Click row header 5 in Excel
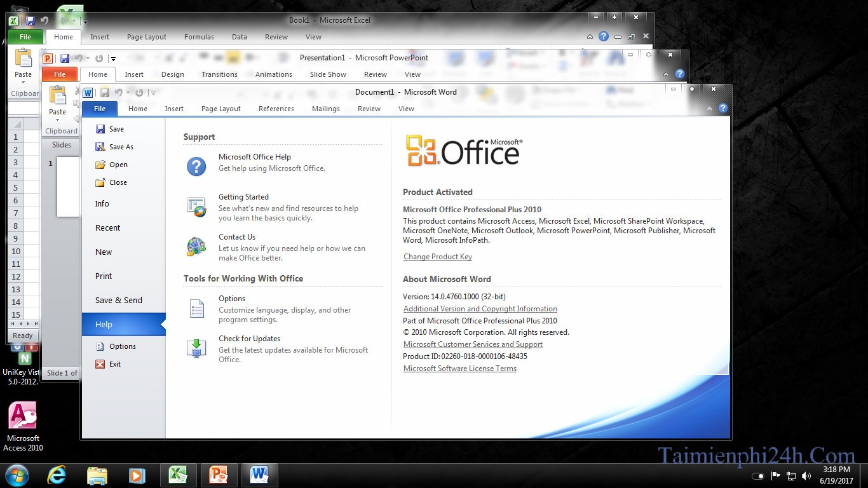 [x=16, y=187]
